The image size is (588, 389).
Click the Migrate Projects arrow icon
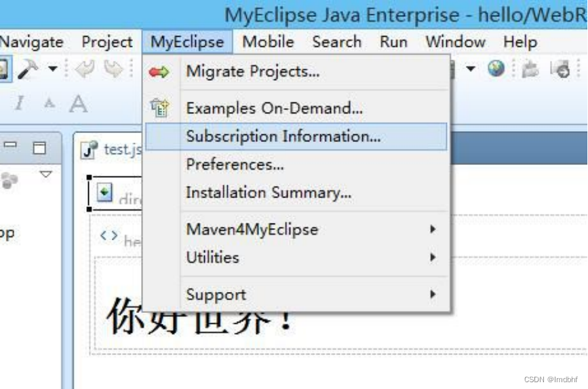(x=159, y=72)
